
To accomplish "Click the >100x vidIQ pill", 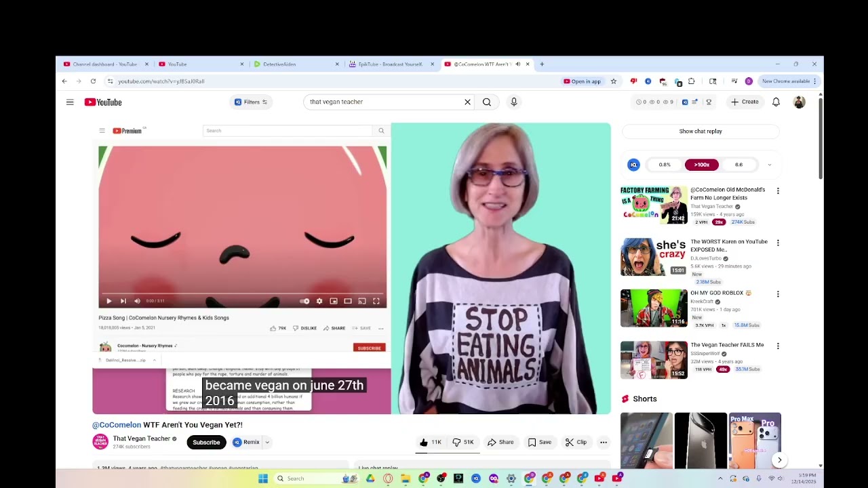I will [x=701, y=165].
